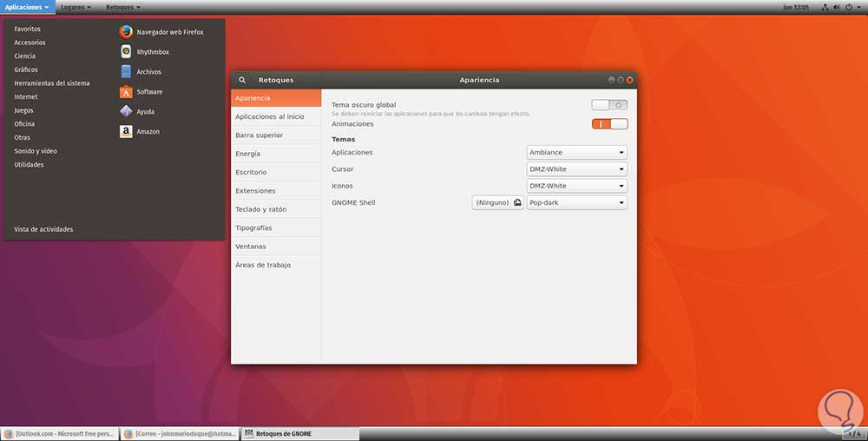
Task: Open the GNOME Shell theme file chooser icon
Action: pos(517,202)
